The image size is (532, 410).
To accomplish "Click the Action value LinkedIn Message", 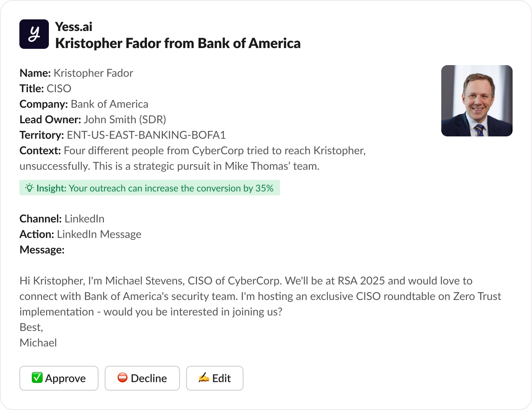I will [x=99, y=234].
